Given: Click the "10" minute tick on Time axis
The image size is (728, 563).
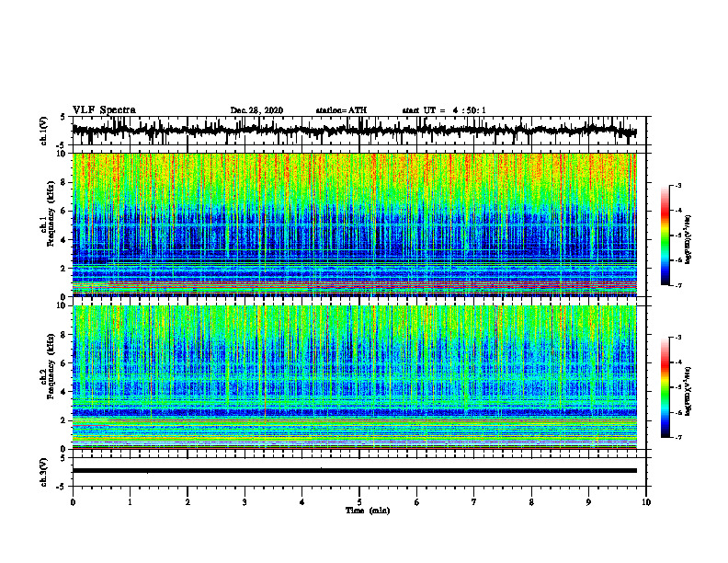Looking at the screenshot, I should [x=646, y=502].
